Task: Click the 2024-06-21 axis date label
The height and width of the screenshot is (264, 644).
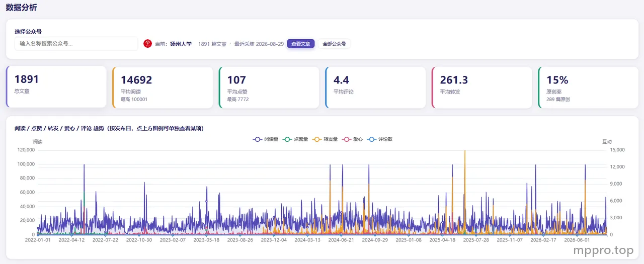Action: pos(341,240)
